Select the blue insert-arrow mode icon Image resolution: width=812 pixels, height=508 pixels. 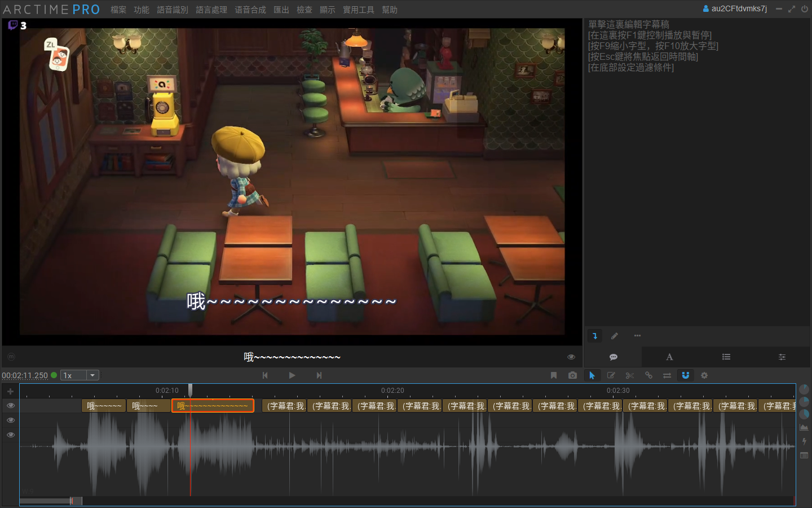pyautogui.click(x=595, y=336)
